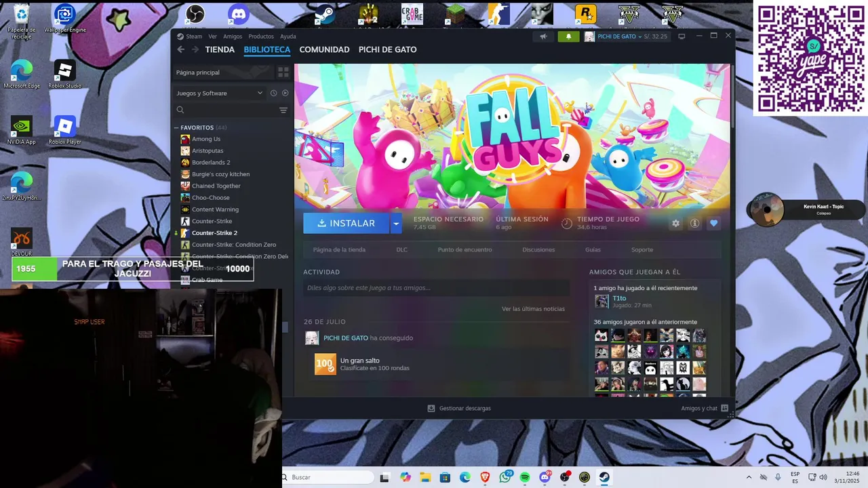Open the library advanced filters icon
The height and width of the screenshot is (488, 868).
pos(283,110)
